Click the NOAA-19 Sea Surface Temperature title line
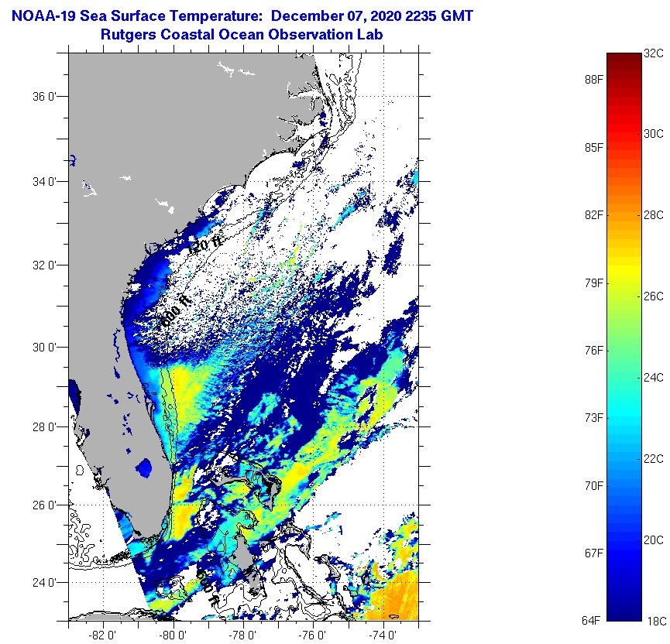The image size is (670, 644). coord(242,16)
